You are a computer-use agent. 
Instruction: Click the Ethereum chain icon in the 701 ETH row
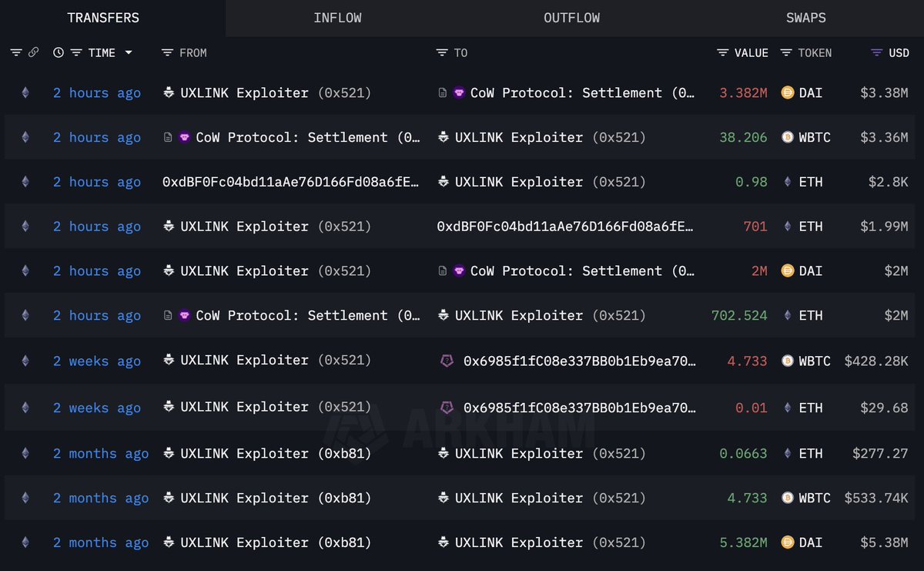click(x=25, y=227)
